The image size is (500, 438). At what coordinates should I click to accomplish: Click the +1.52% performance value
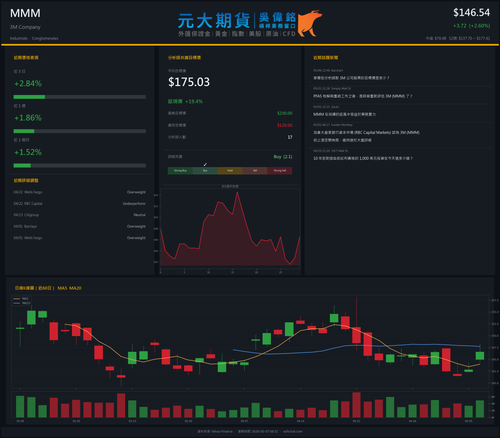(x=28, y=152)
